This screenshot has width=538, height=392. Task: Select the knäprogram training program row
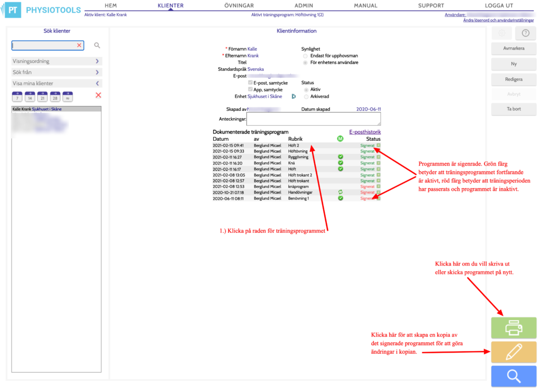click(x=296, y=187)
